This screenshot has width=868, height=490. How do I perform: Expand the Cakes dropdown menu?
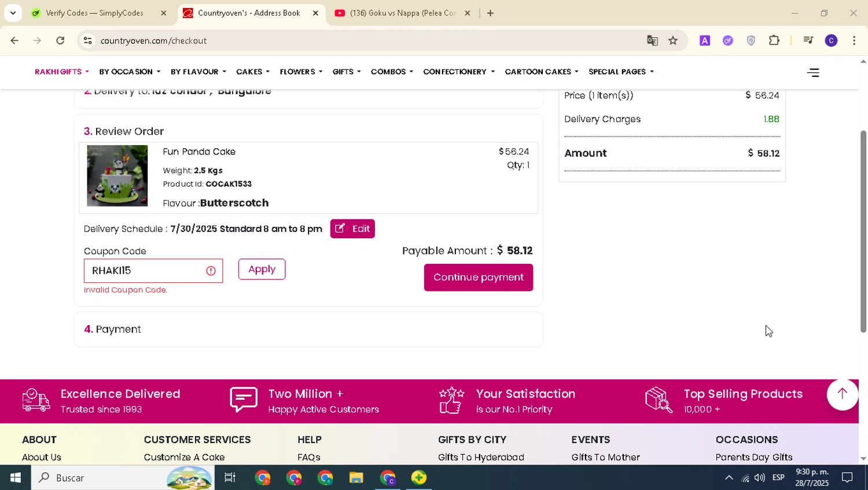[x=253, y=72]
